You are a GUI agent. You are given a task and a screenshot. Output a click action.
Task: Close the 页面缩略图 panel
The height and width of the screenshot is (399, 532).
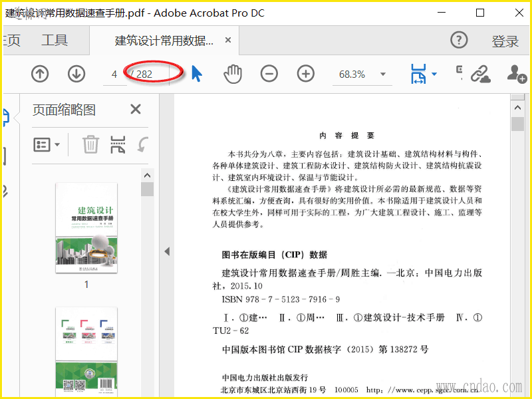(x=136, y=109)
